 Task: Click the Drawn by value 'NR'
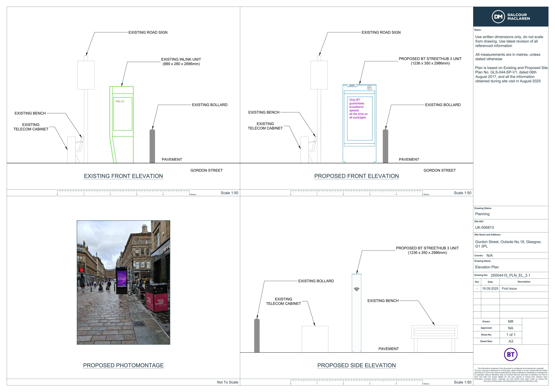point(511,322)
